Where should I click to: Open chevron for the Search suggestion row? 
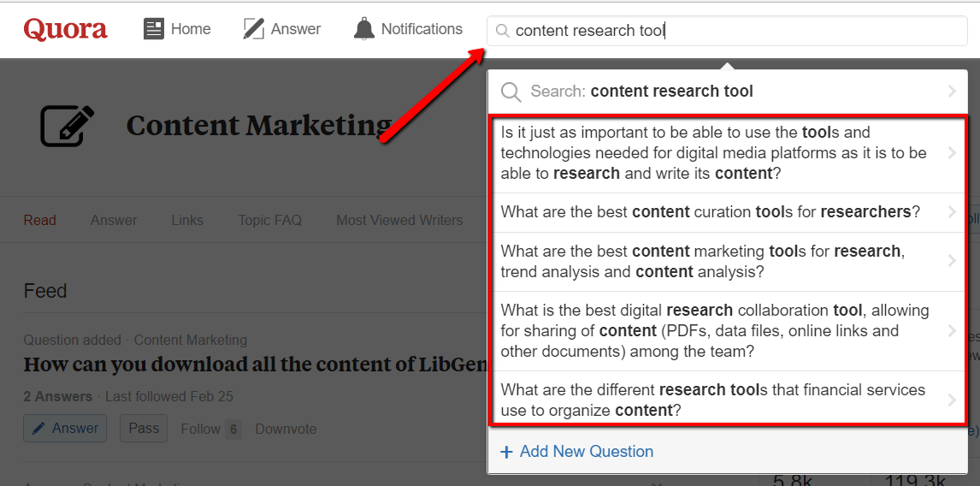[952, 92]
